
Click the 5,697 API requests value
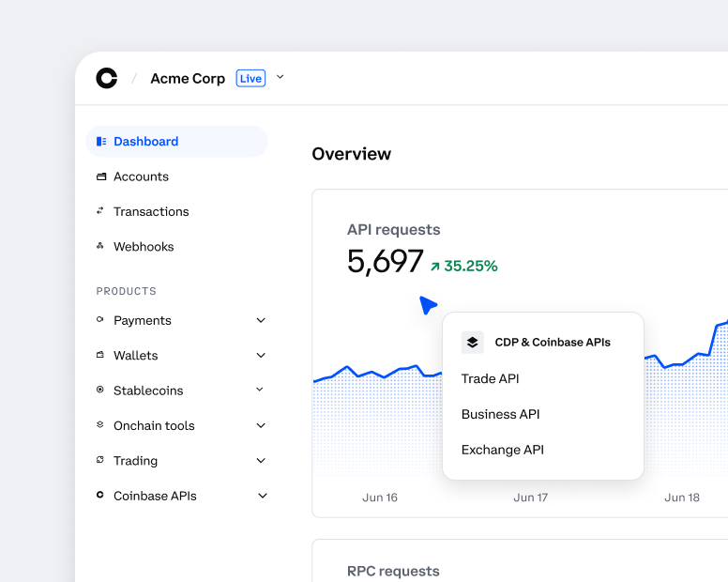(385, 262)
